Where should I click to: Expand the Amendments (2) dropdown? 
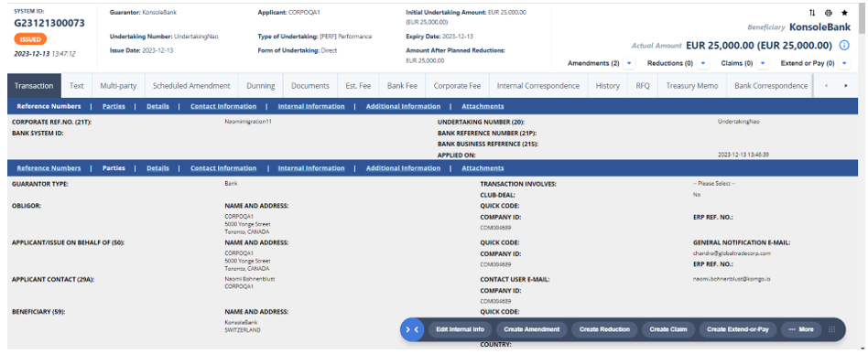[x=629, y=64]
